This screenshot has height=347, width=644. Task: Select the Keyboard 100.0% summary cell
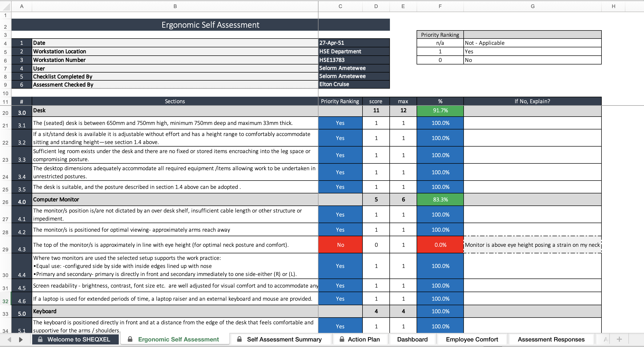[440, 311]
